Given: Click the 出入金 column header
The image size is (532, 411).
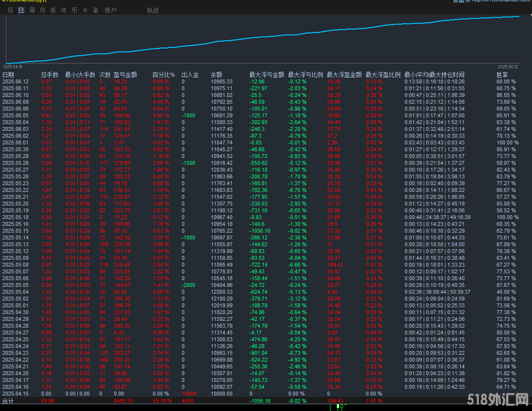Looking at the screenshot, I should click(190, 75).
